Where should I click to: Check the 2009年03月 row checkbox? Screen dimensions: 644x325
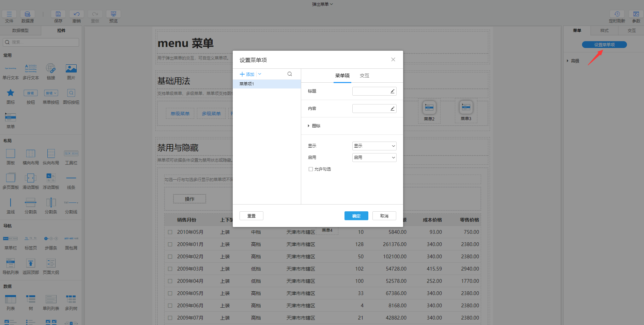(x=170, y=269)
